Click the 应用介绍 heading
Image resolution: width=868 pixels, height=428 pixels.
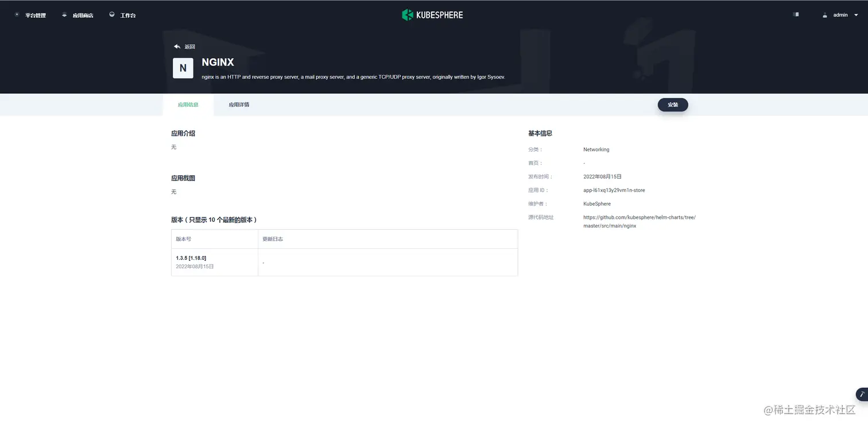click(x=183, y=133)
